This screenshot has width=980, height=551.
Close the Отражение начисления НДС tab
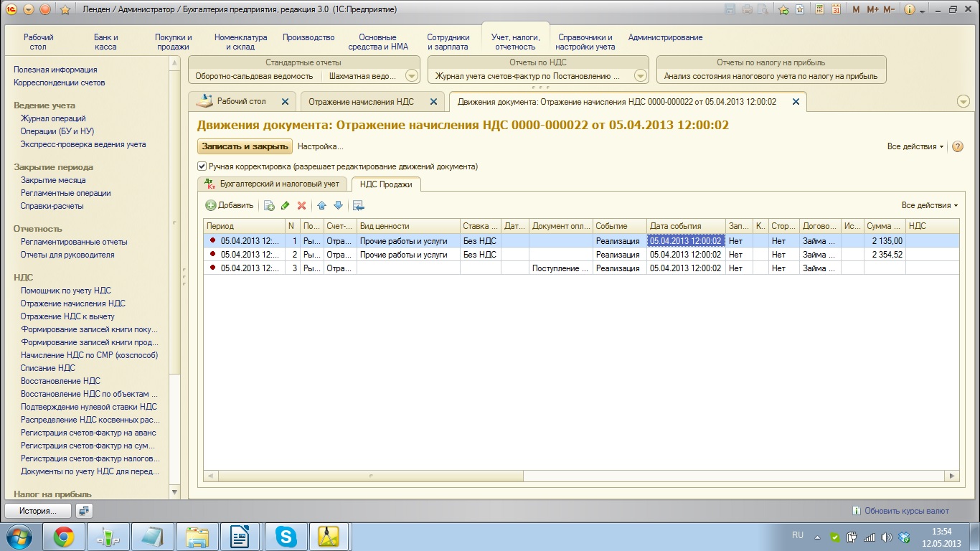click(x=433, y=102)
